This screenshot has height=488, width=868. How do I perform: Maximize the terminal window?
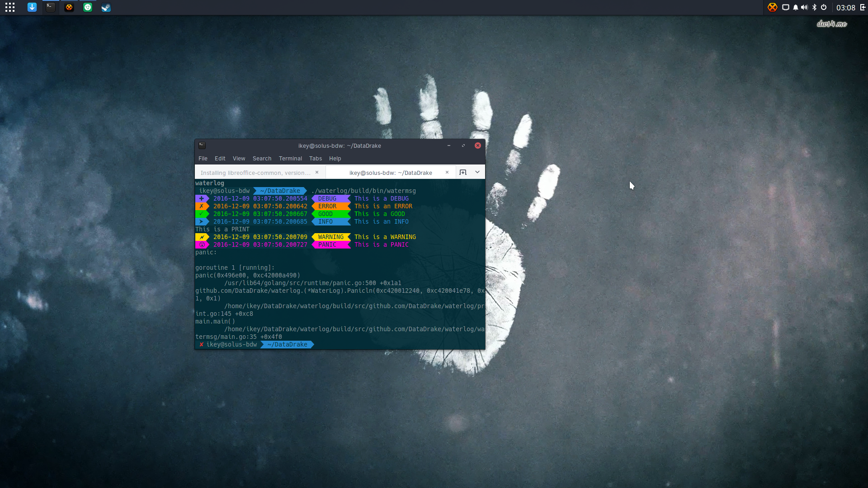pyautogui.click(x=463, y=145)
